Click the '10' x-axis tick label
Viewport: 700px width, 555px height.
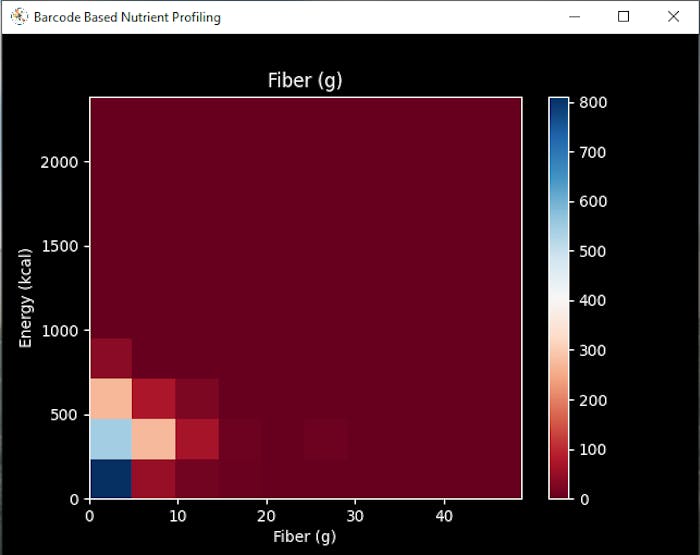click(x=178, y=516)
